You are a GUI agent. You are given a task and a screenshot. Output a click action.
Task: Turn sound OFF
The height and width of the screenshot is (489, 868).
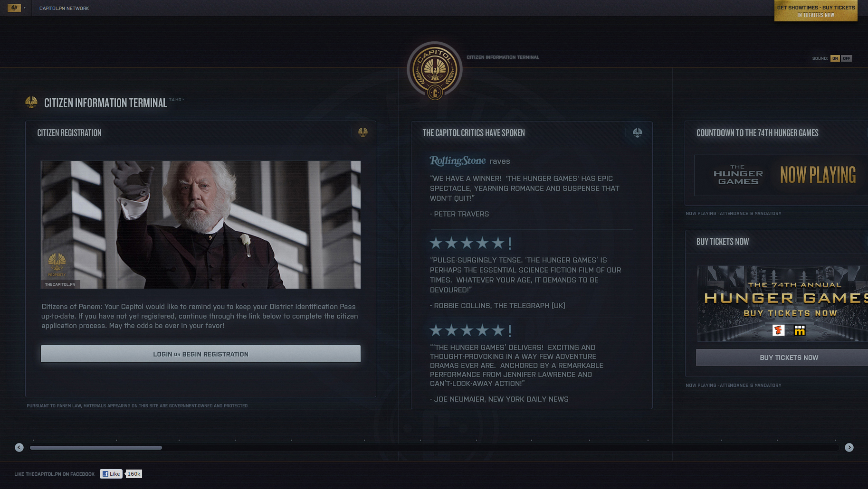847,58
